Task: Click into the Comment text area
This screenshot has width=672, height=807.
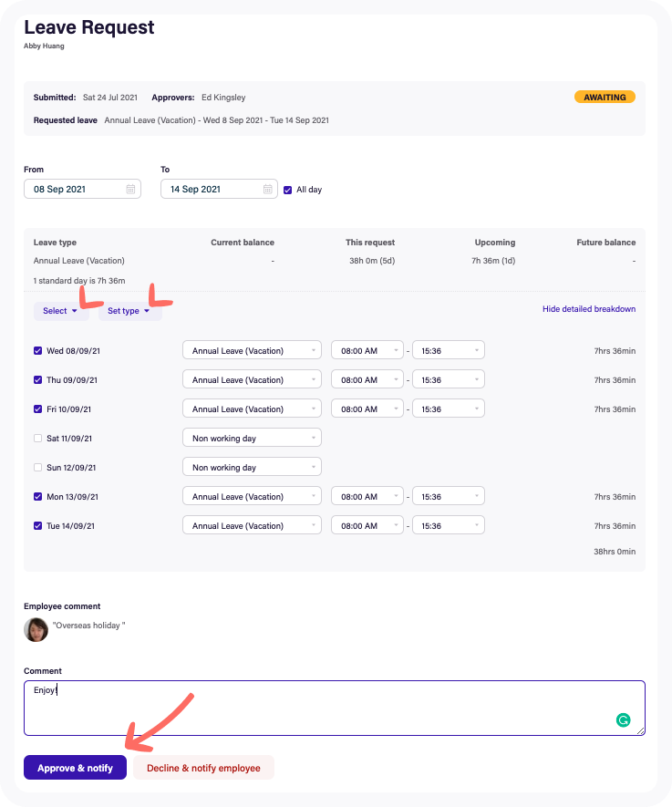Action: pyautogui.click(x=319, y=708)
